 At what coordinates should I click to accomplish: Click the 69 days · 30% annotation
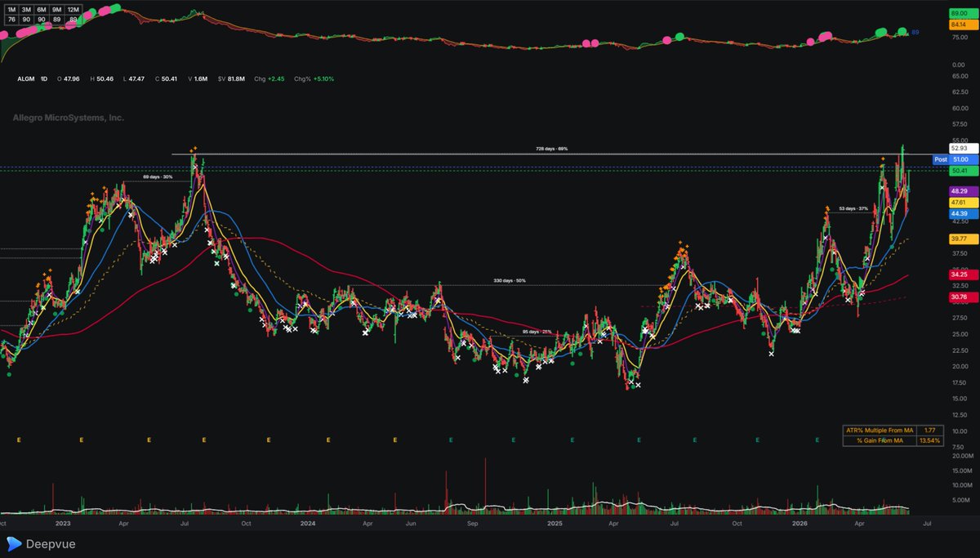[x=158, y=176]
